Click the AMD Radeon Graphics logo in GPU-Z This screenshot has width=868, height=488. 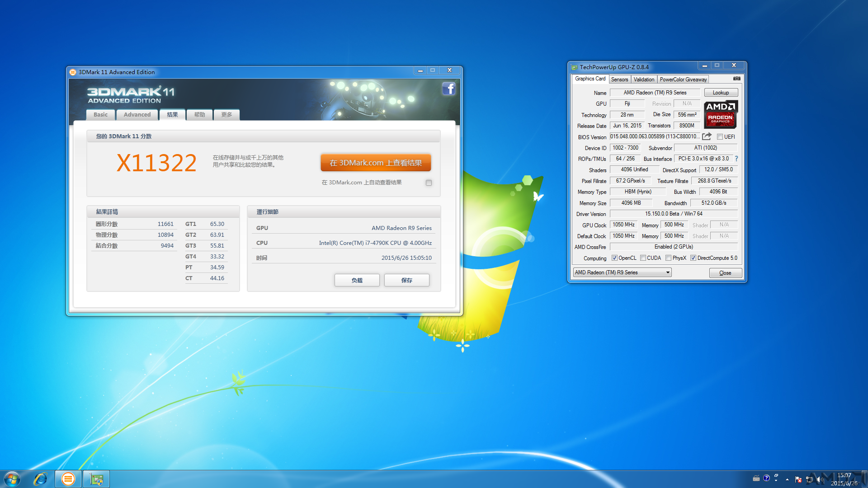[721, 114]
